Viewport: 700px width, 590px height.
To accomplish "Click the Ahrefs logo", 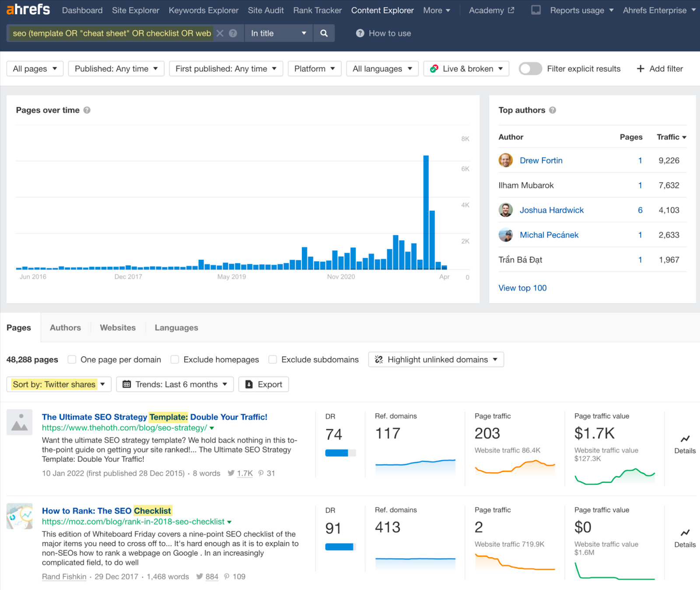I will (x=28, y=10).
